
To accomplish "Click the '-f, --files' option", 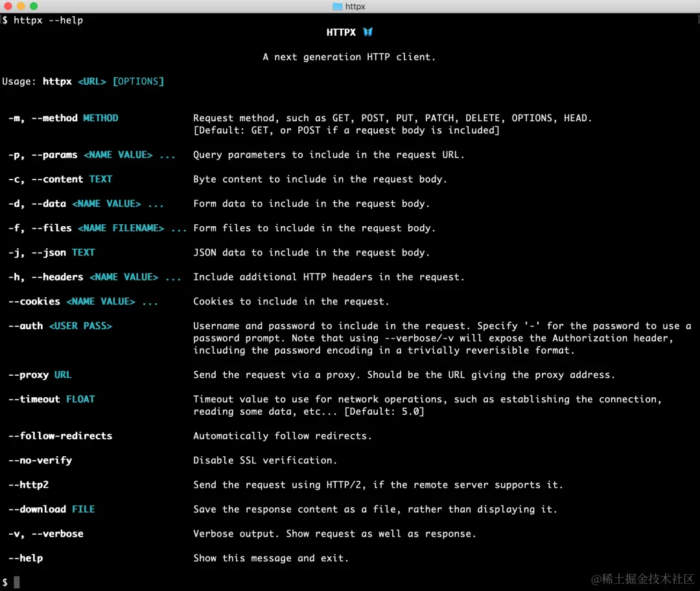I will (x=40, y=228).
